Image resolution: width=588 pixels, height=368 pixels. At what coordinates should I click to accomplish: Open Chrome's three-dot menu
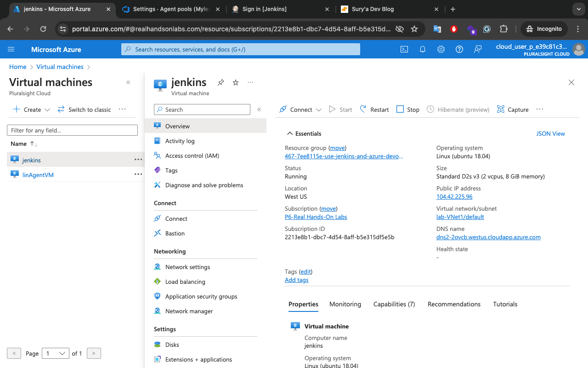click(x=578, y=29)
